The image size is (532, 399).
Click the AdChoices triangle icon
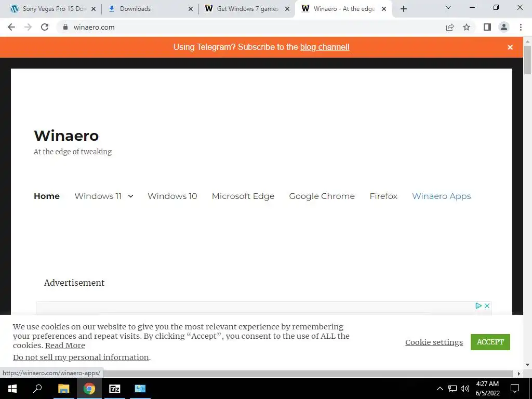[478, 305]
